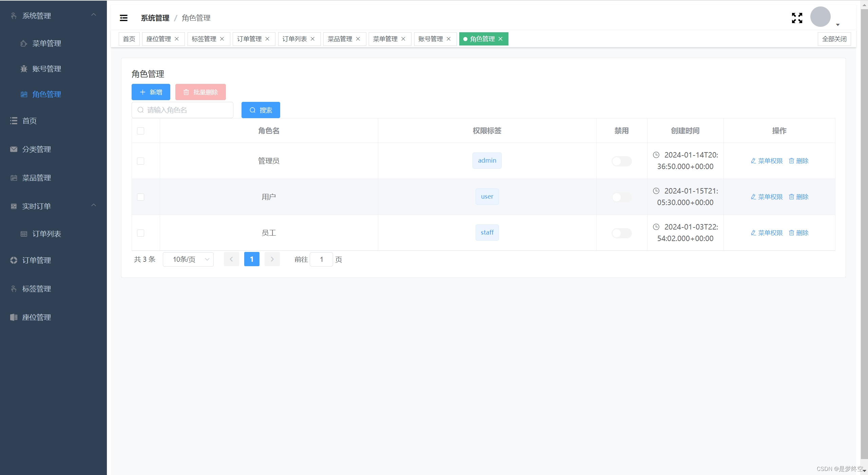868x475 pixels.
Task: Close the 标签管理 tab
Action: click(222, 39)
